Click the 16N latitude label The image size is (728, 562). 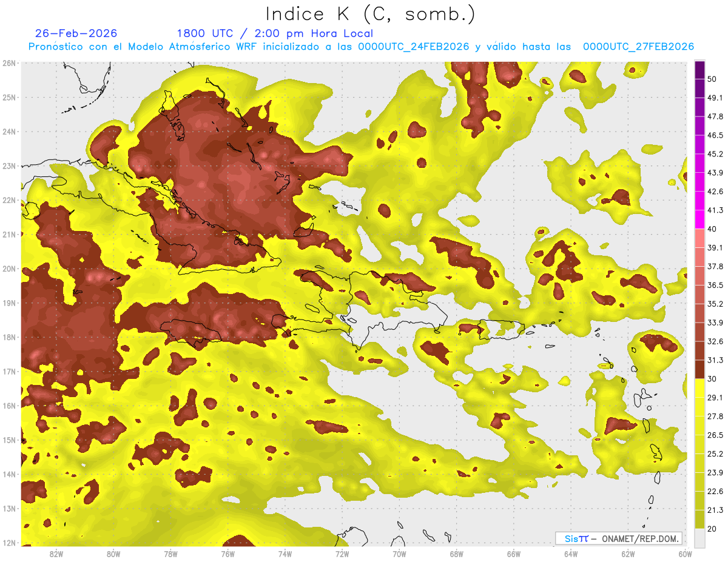click(8, 406)
